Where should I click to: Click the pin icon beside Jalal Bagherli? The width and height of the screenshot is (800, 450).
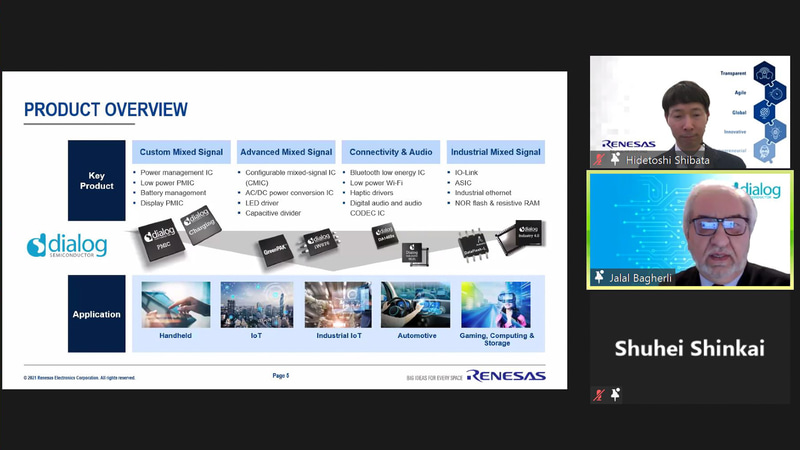(599, 277)
